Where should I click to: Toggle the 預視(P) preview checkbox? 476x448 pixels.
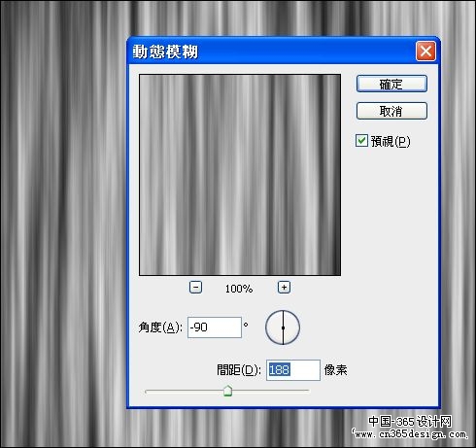(361, 141)
